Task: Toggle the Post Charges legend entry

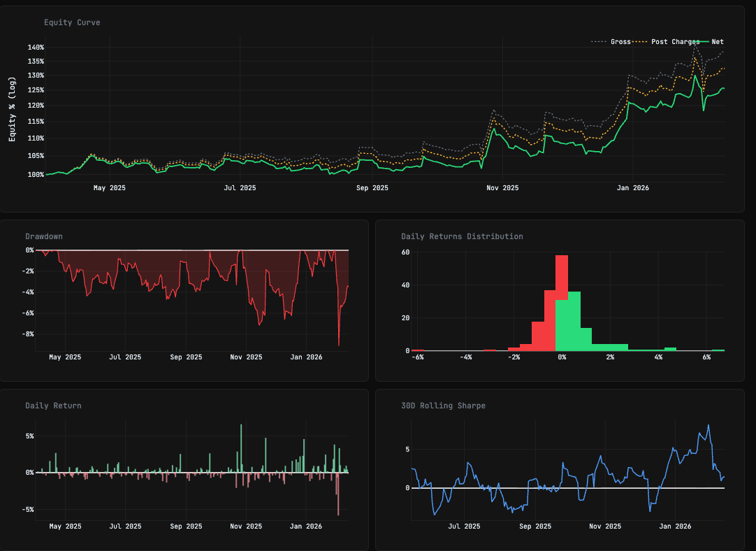Action: [x=675, y=42]
